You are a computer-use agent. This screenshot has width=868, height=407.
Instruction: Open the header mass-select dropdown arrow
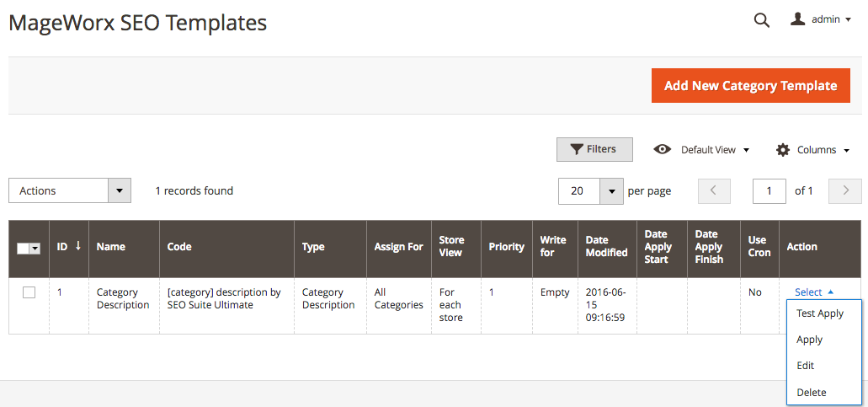point(35,249)
